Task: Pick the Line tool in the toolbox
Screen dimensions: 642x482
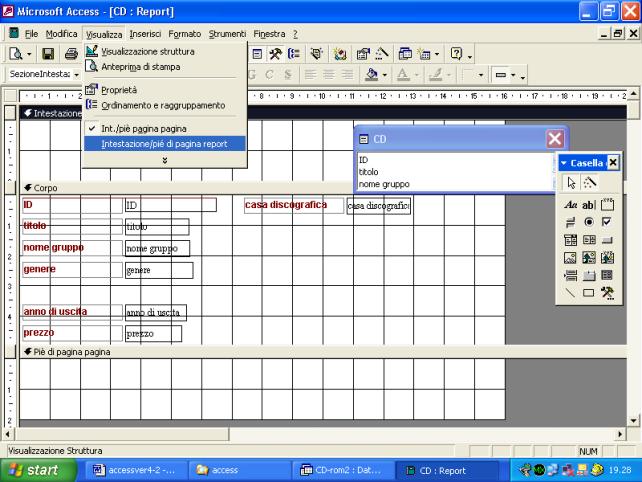Action: coord(570,293)
